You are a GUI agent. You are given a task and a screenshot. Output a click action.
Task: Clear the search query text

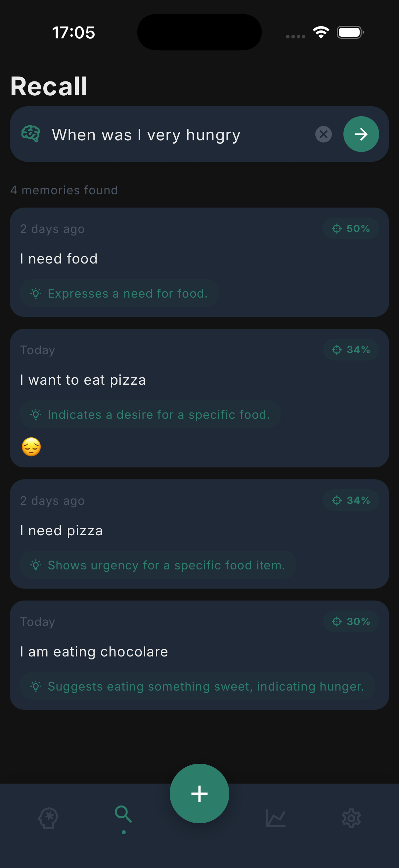pos(323,134)
